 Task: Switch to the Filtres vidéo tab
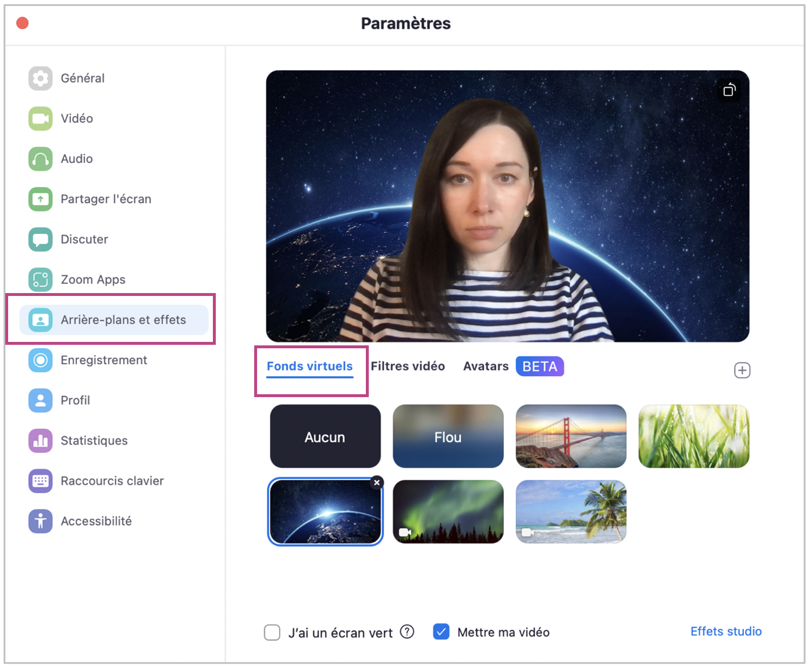tap(408, 366)
